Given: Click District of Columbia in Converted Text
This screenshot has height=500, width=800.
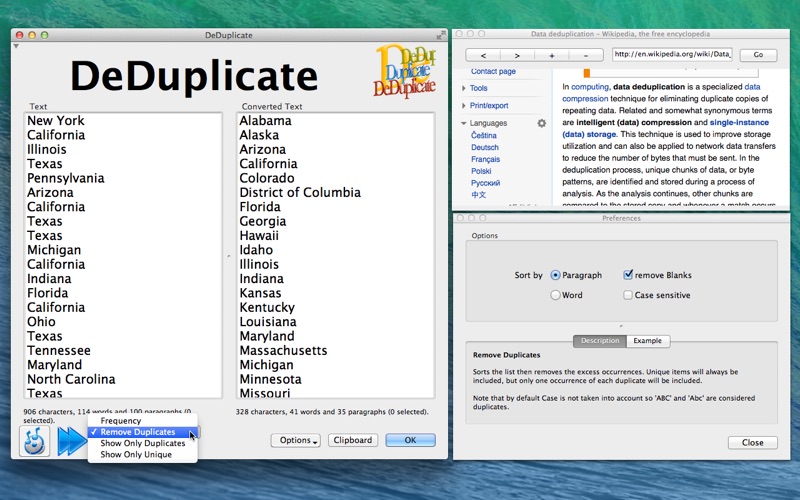Looking at the screenshot, I should coord(300,192).
